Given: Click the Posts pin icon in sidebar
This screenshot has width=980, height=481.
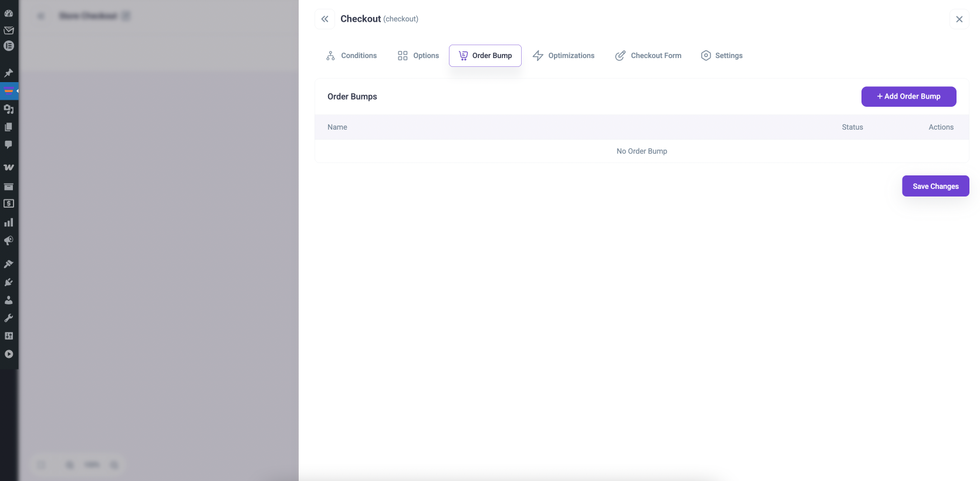Looking at the screenshot, I should tap(9, 73).
